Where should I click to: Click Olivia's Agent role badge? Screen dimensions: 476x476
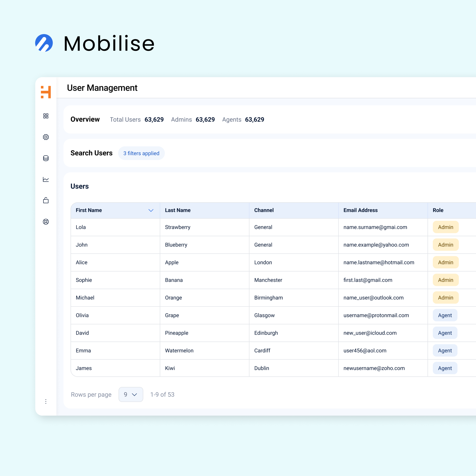click(445, 315)
